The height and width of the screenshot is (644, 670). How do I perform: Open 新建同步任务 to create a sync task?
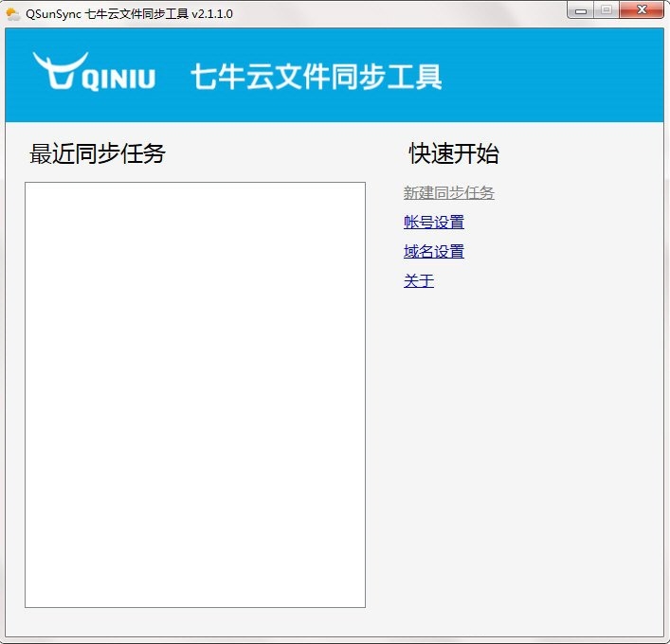pos(448,193)
